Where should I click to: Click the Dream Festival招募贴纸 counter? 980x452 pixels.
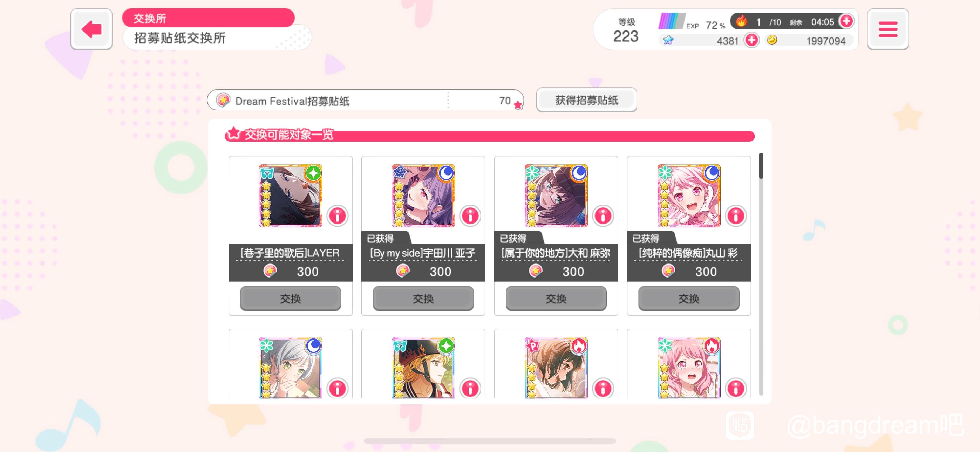365,101
